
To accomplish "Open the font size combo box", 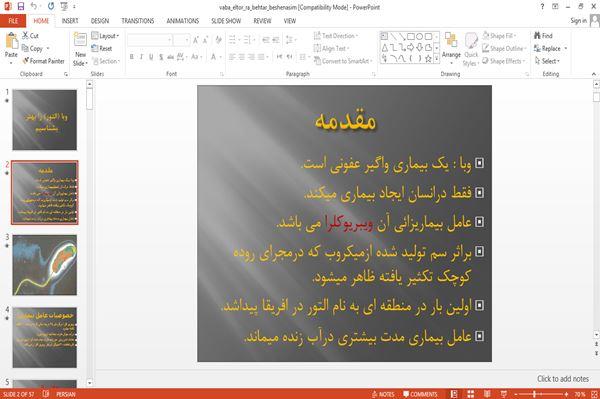I will [181, 40].
